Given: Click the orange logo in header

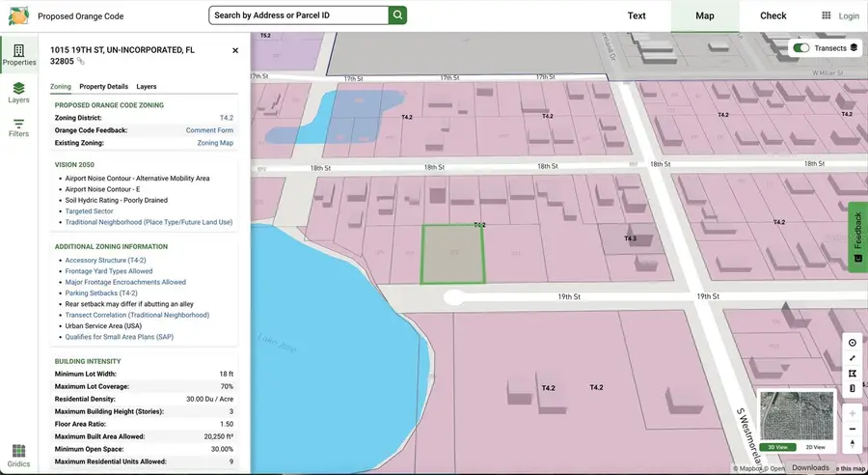Looking at the screenshot, I should (18, 15).
